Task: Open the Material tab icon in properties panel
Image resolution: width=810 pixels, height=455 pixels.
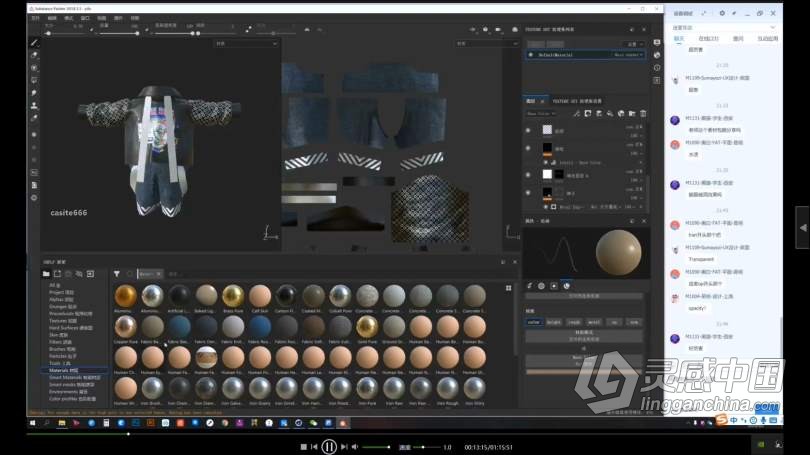Action: 566,286
